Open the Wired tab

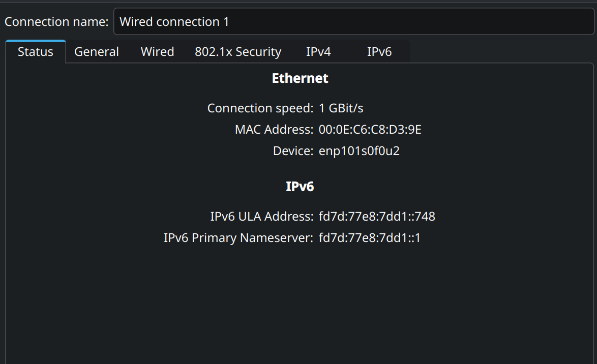pos(157,52)
